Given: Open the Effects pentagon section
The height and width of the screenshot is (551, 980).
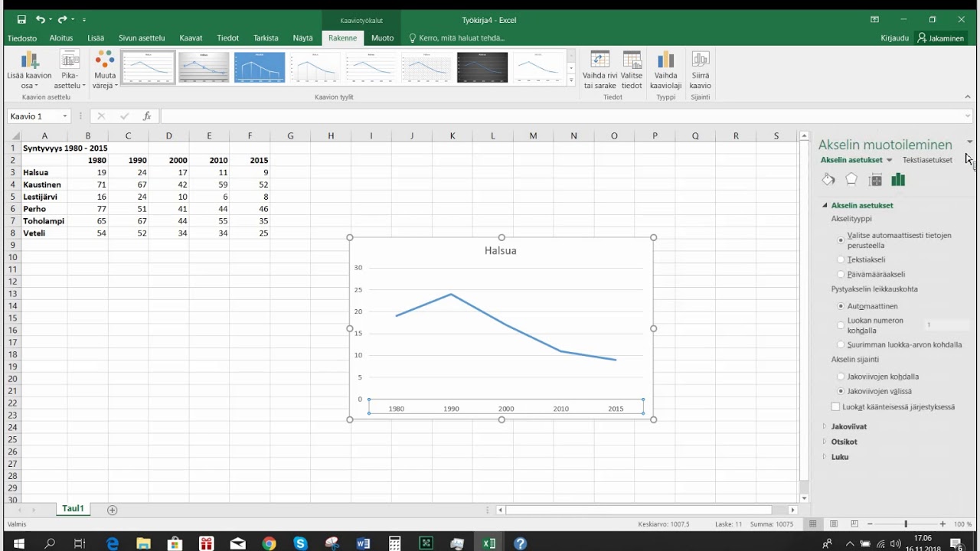Looking at the screenshot, I should (851, 180).
